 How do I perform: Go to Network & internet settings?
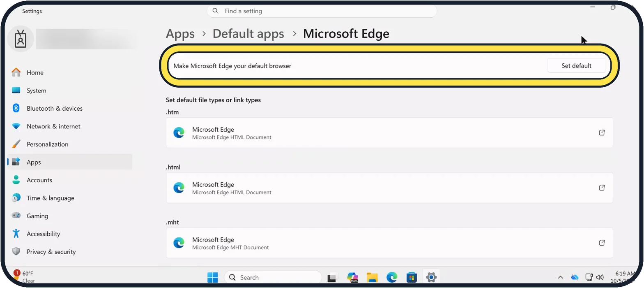coord(70,126)
